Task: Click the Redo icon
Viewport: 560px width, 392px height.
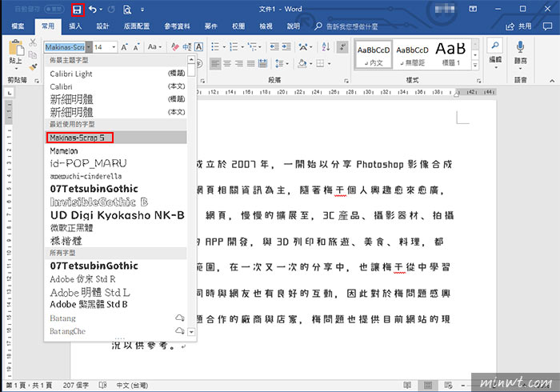Action: 111,10
